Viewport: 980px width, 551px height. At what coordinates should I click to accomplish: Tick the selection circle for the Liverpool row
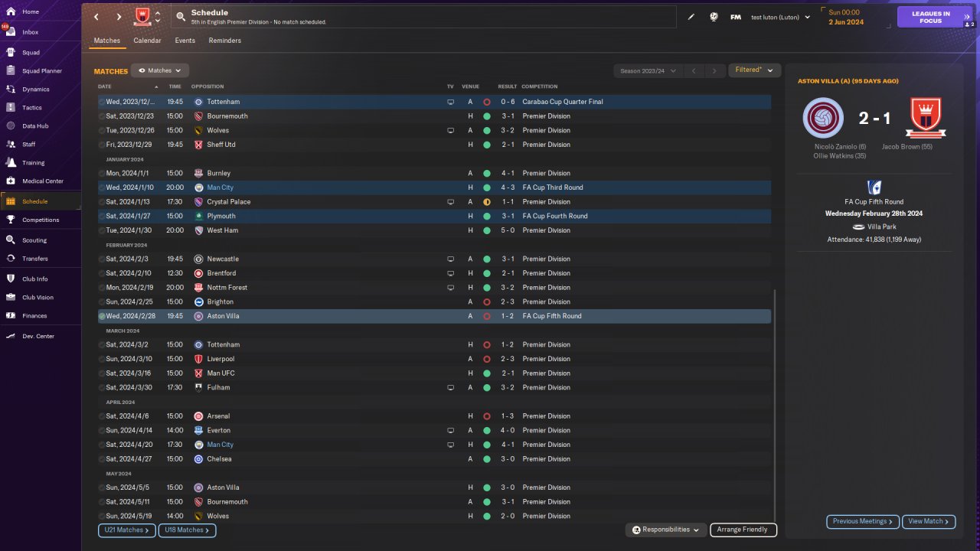(102, 359)
